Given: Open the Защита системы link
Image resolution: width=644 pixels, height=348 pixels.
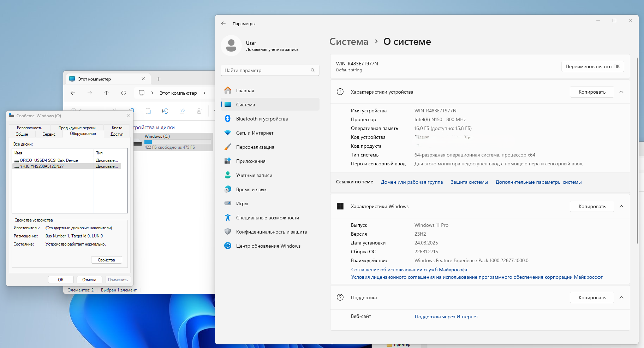Looking at the screenshot, I should pyautogui.click(x=469, y=182).
